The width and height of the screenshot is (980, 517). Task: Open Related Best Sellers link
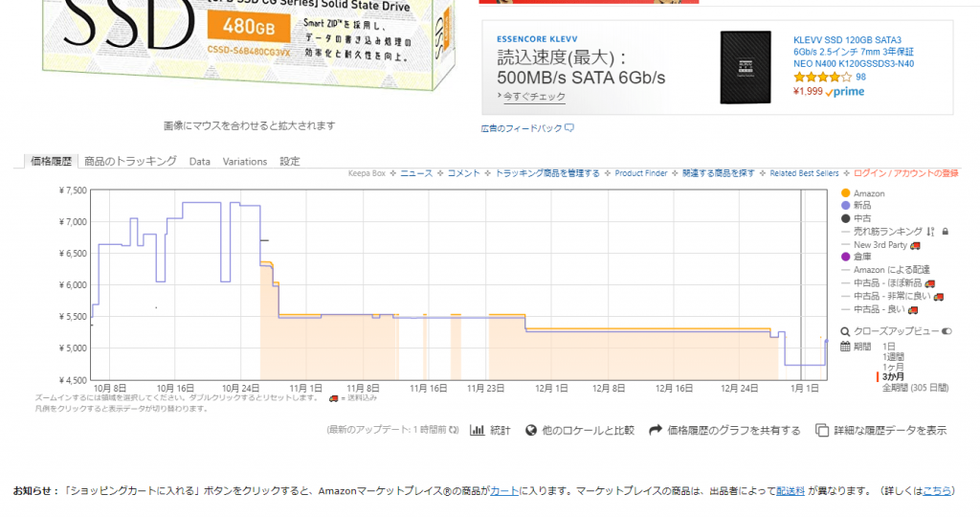click(804, 173)
